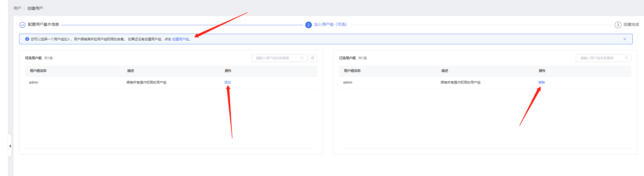This screenshot has width=644, height=176.
Task: Focus the 可选用户组 name search field
Action: pyautogui.click(x=277, y=58)
